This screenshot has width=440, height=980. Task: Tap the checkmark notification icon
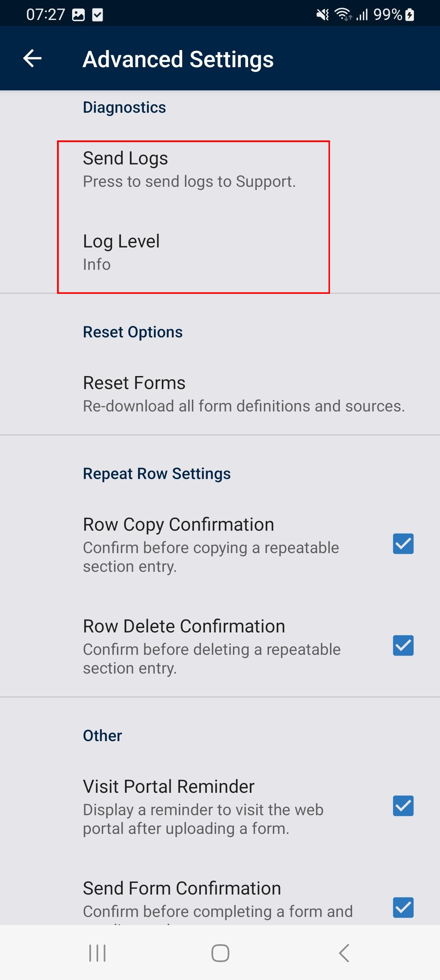[x=98, y=15]
